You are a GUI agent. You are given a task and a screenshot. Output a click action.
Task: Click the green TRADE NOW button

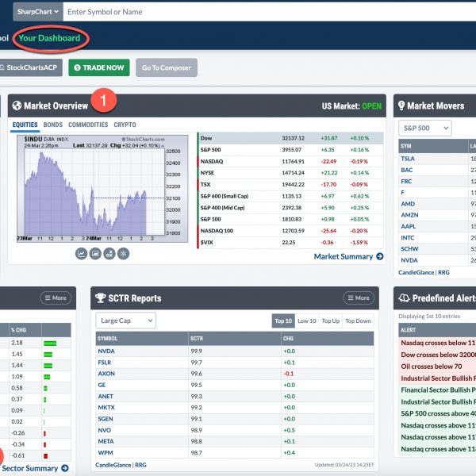(x=99, y=67)
